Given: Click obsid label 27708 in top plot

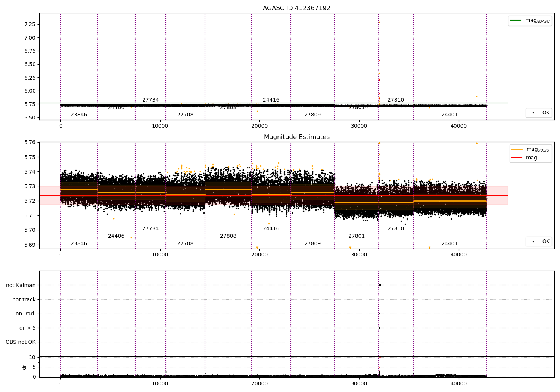Looking at the screenshot, I should click(185, 115).
